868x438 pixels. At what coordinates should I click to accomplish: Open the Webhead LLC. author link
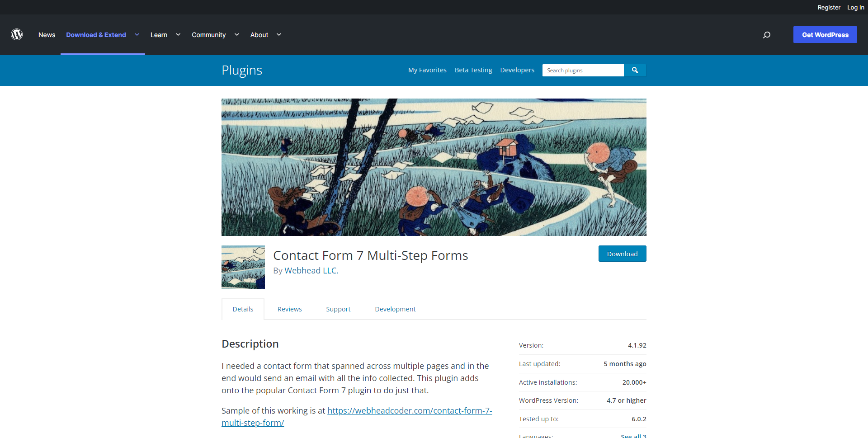[x=311, y=270]
